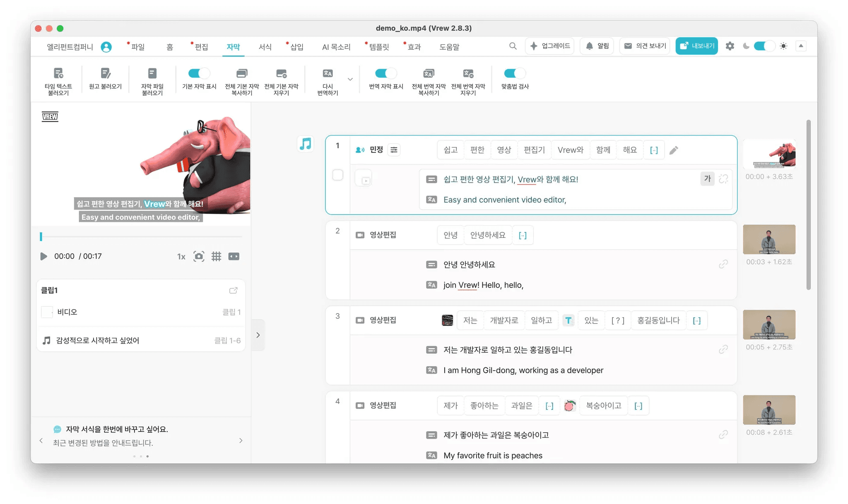Click the T text marker in clip 3
The height and width of the screenshot is (504, 848).
[569, 320]
